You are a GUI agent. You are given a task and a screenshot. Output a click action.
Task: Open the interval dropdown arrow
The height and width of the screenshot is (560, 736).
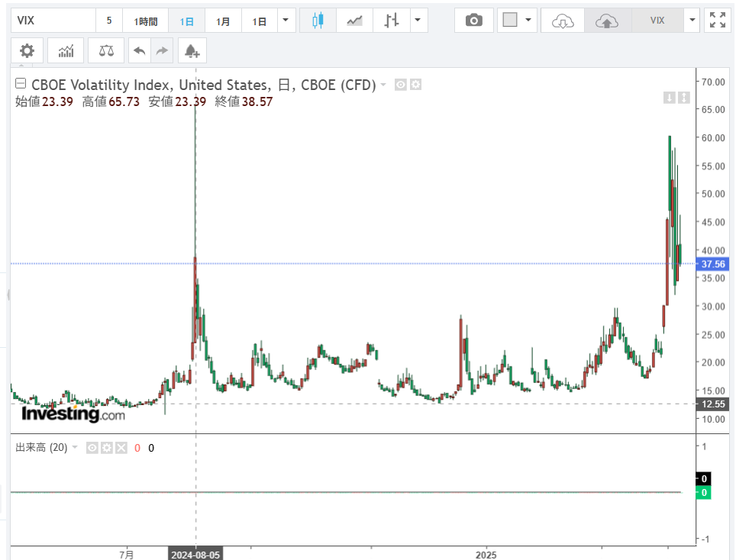click(286, 21)
